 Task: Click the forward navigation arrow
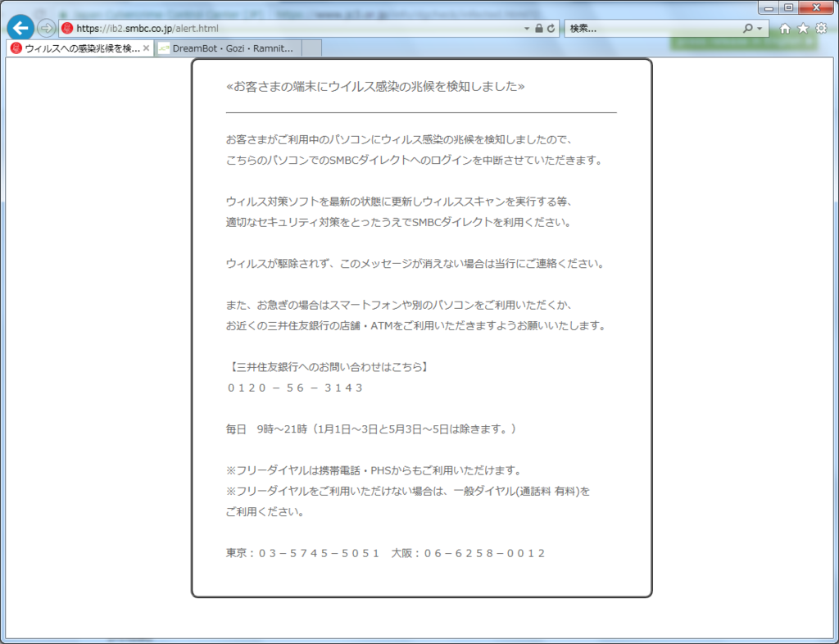47,28
